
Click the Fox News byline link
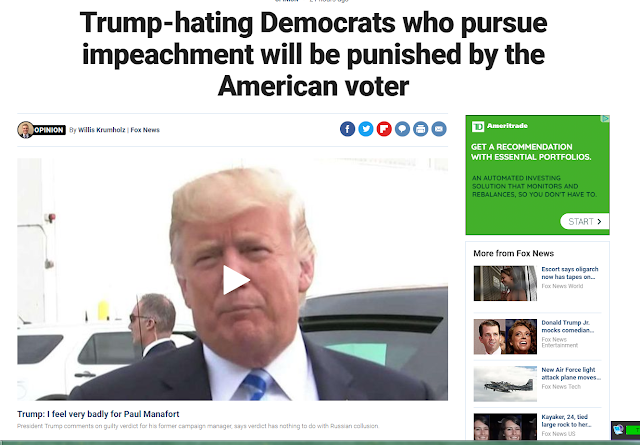click(145, 130)
